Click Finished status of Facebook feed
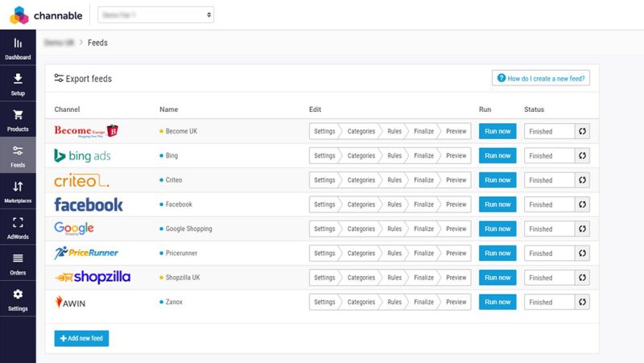Image resolution: width=644 pixels, height=363 pixels. click(x=549, y=204)
